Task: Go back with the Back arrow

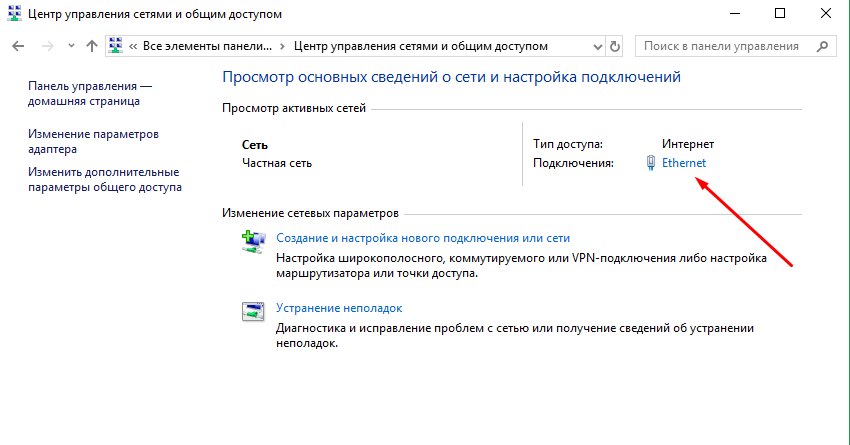Action: pos(18,46)
